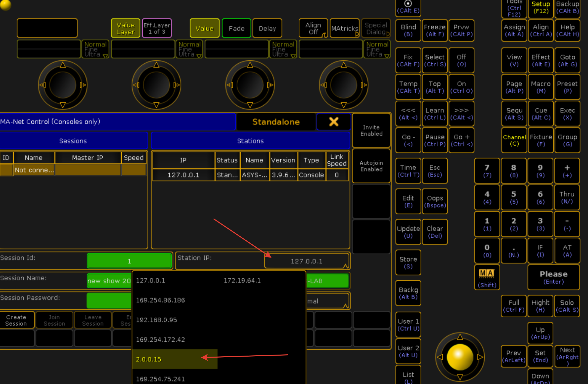Toggle Invite Enabled
Viewport: 588px width, 384px height.
coord(371,131)
